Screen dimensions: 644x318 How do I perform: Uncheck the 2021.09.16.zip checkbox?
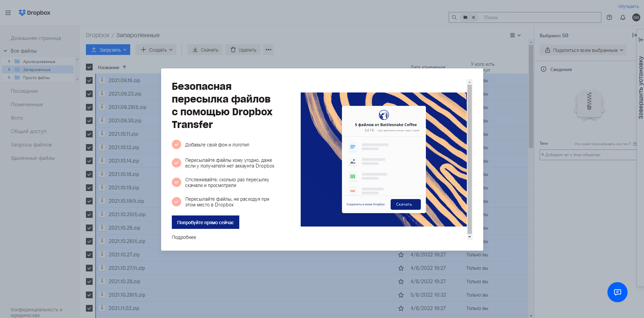[x=89, y=80]
